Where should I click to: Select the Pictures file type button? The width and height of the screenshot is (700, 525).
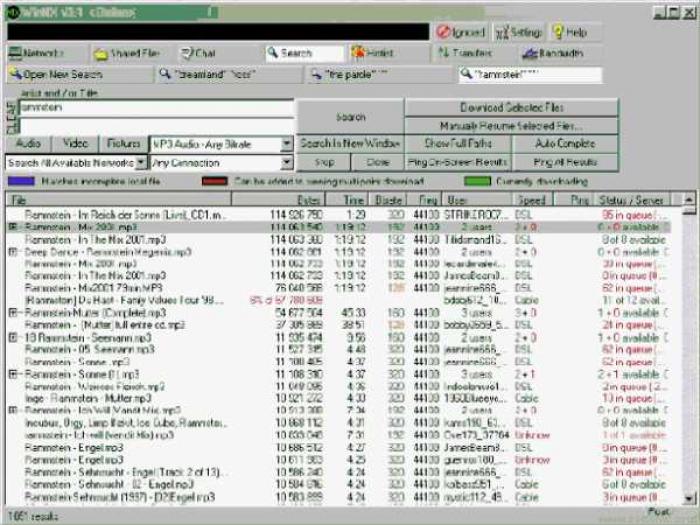pos(124,144)
